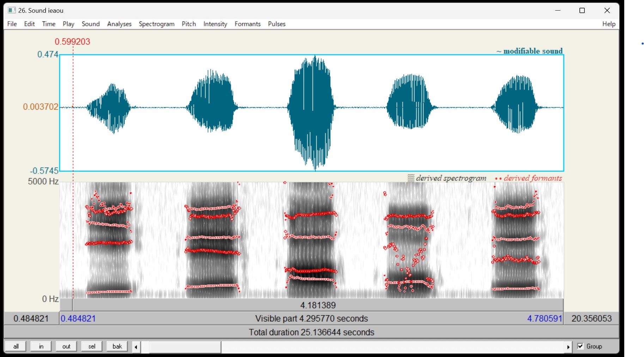
Task: Click the horizontal scrollbar thumb
Action: click(x=185, y=347)
